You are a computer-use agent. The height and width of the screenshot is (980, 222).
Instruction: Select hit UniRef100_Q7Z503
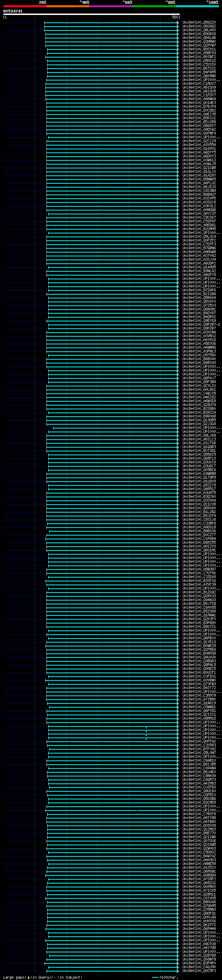(x=199, y=305)
